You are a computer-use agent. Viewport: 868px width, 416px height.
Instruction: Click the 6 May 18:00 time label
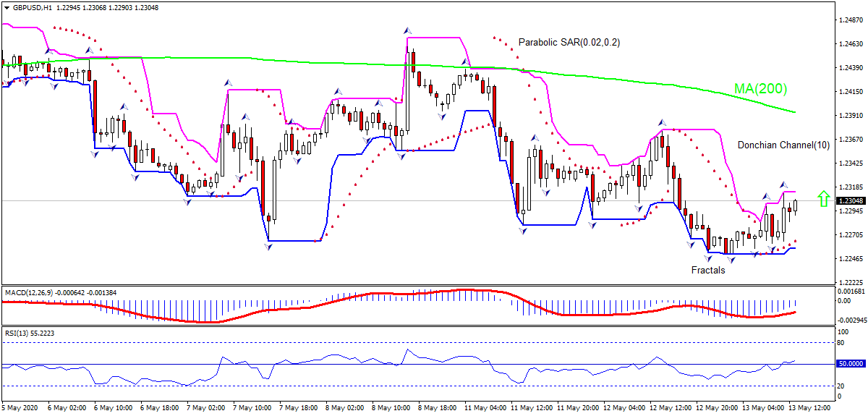[158, 408]
